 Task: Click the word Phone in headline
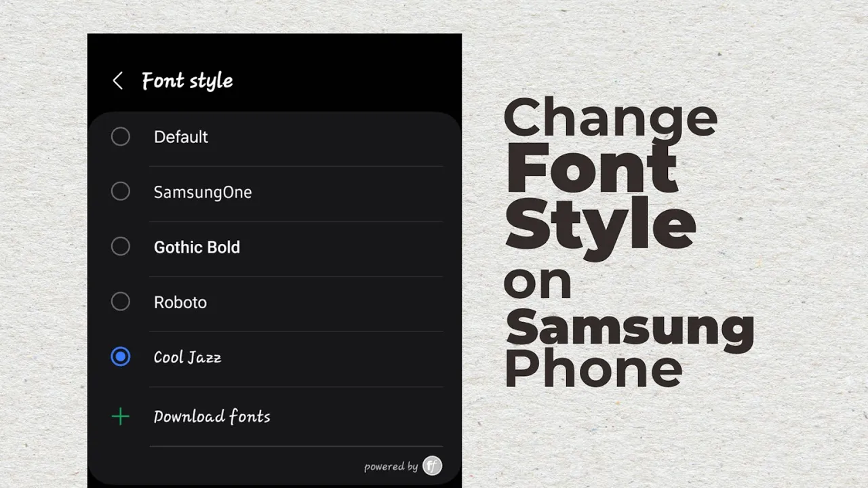[x=593, y=367]
